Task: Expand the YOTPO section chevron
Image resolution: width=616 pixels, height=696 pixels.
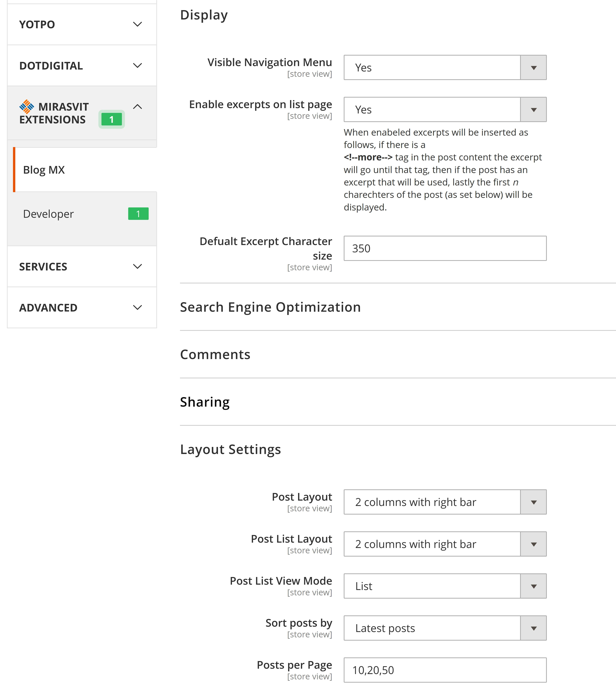Action: click(x=137, y=24)
